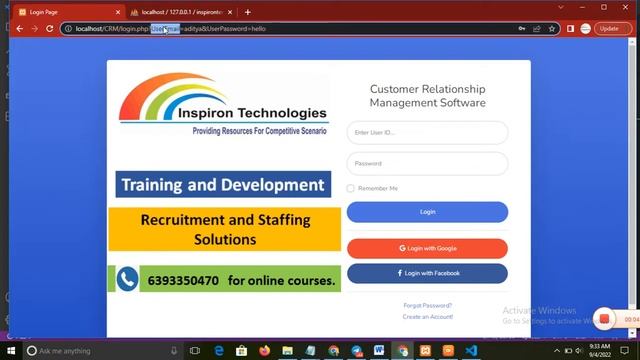Viewport: 640px width, 360px height.
Task: Open Microsoft Word from taskbar
Action: pyautogui.click(x=379, y=350)
